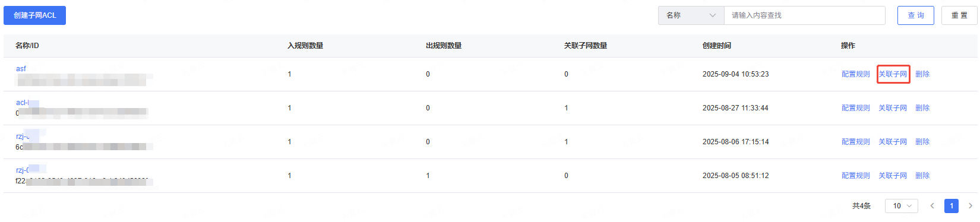Focus the 请输入内容查找 search input
980x222 pixels.
805,15
